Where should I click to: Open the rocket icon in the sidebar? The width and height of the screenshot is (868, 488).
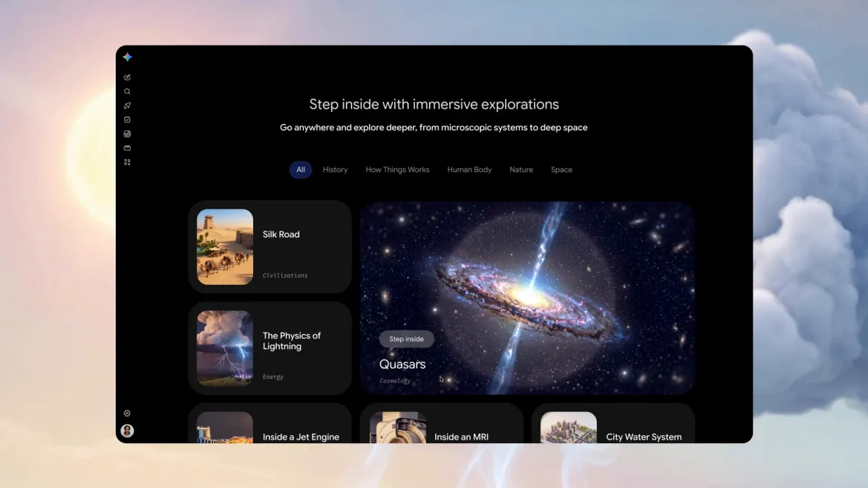point(127,106)
